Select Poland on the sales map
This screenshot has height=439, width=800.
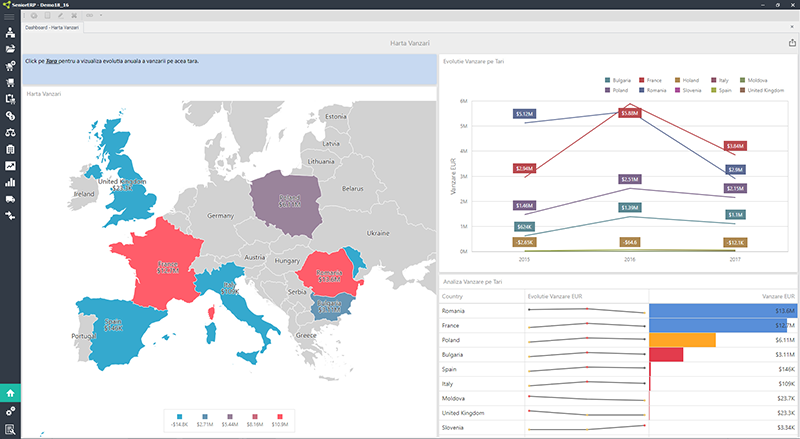click(287, 204)
